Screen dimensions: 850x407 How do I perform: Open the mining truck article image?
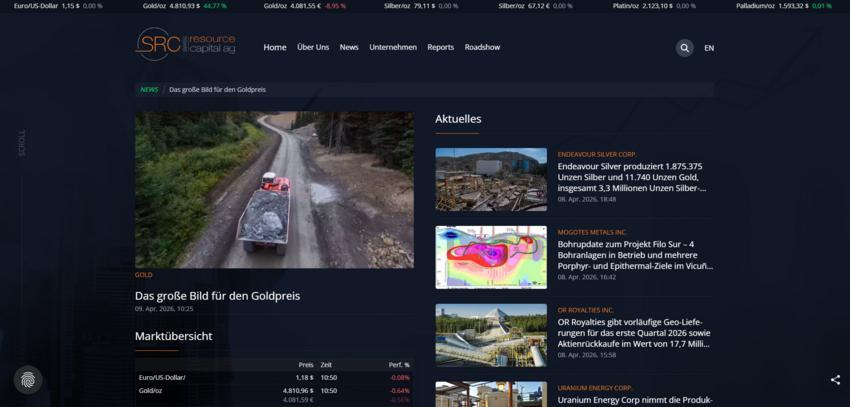[274, 190]
